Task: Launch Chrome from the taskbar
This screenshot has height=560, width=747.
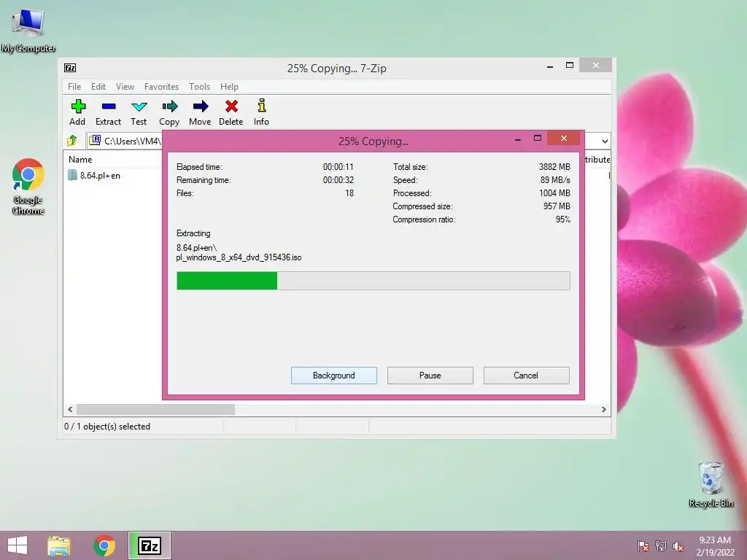Action: coord(104,545)
